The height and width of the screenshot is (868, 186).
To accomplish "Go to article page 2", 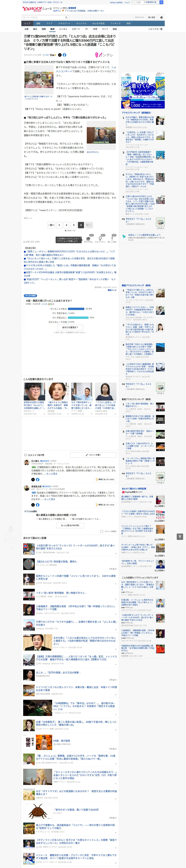I will pyautogui.click(x=66, y=225).
